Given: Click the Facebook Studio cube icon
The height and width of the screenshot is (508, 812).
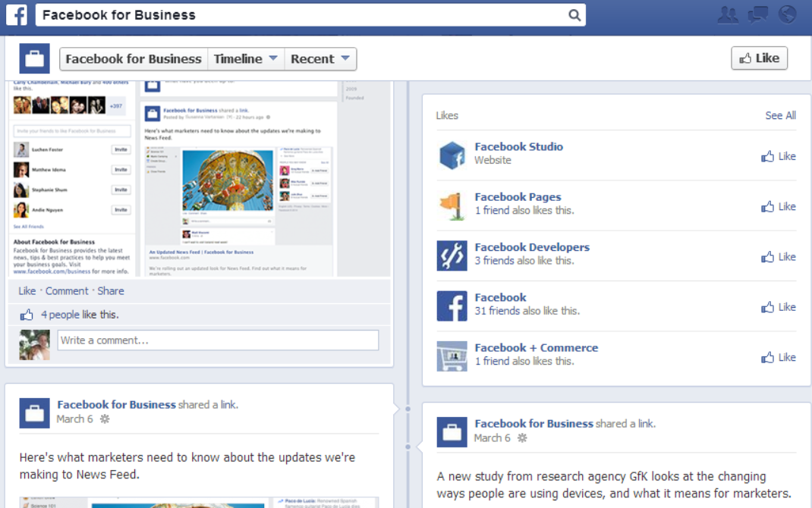Looking at the screenshot, I should (452, 155).
